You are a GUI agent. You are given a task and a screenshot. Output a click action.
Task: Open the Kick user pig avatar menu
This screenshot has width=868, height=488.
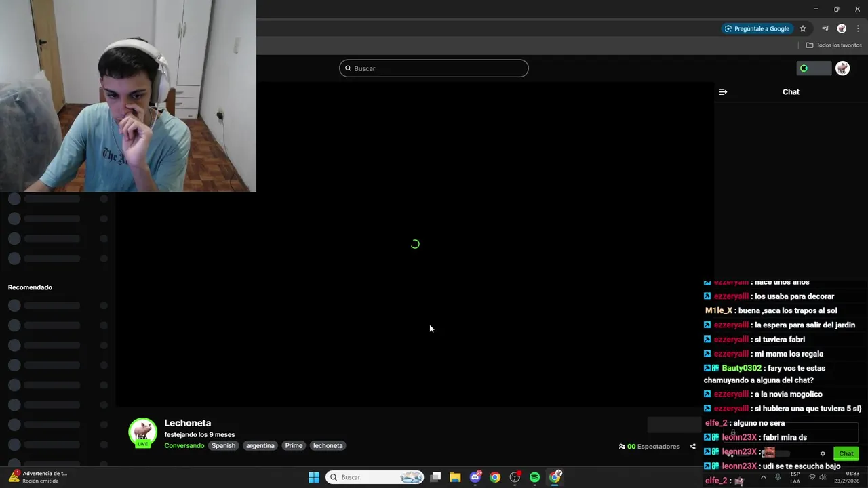click(842, 68)
